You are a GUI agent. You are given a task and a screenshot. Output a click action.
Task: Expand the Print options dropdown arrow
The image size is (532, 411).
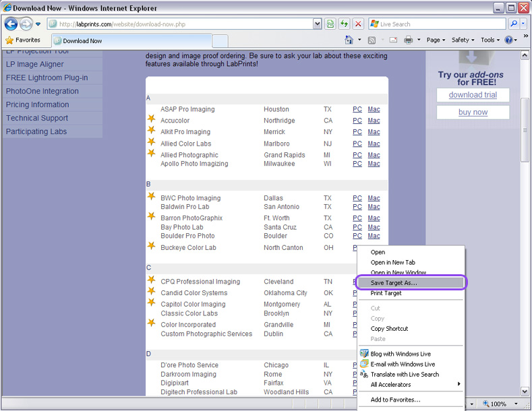click(x=419, y=40)
